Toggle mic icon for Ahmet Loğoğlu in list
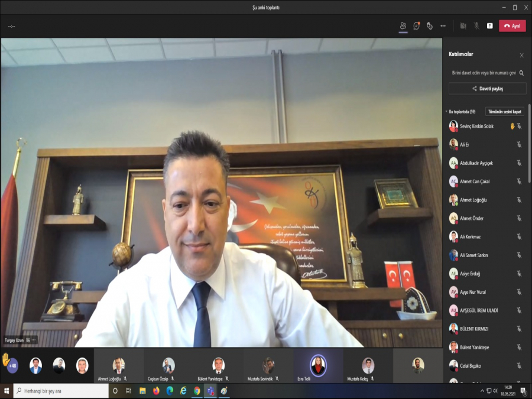 point(519,200)
